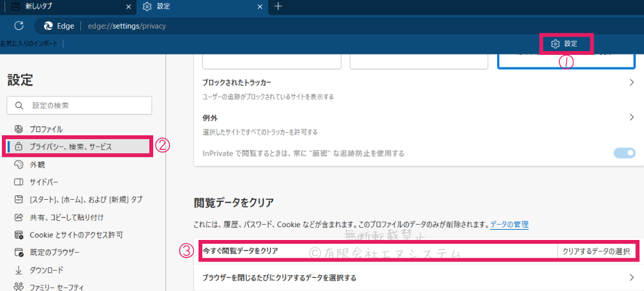Open a new tab with plus button
This screenshot has height=291, width=644.
tap(278, 6)
